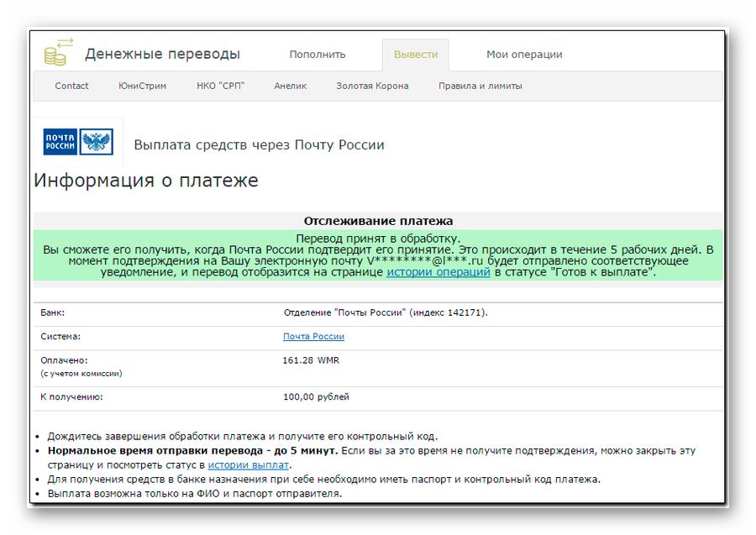Open the Пополнить tab
This screenshot has height=535, width=756.
pyautogui.click(x=318, y=55)
